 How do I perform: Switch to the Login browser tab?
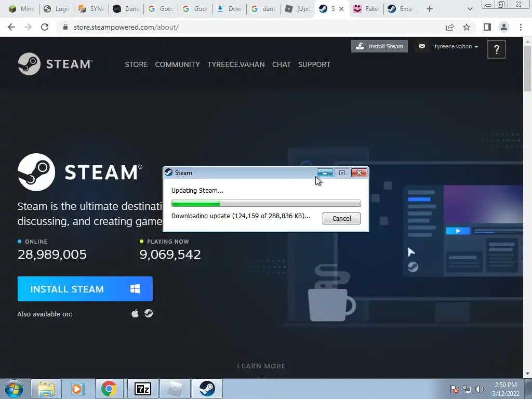pyautogui.click(x=56, y=9)
